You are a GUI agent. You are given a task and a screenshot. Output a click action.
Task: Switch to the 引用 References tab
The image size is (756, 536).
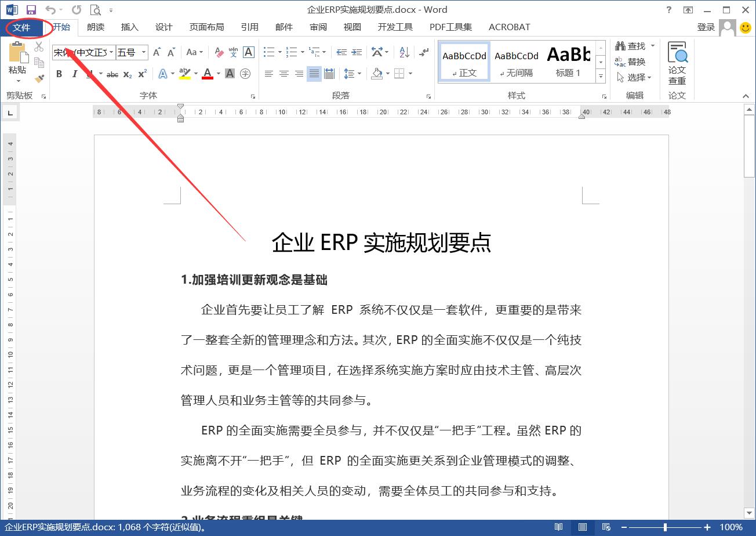[250, 27]
